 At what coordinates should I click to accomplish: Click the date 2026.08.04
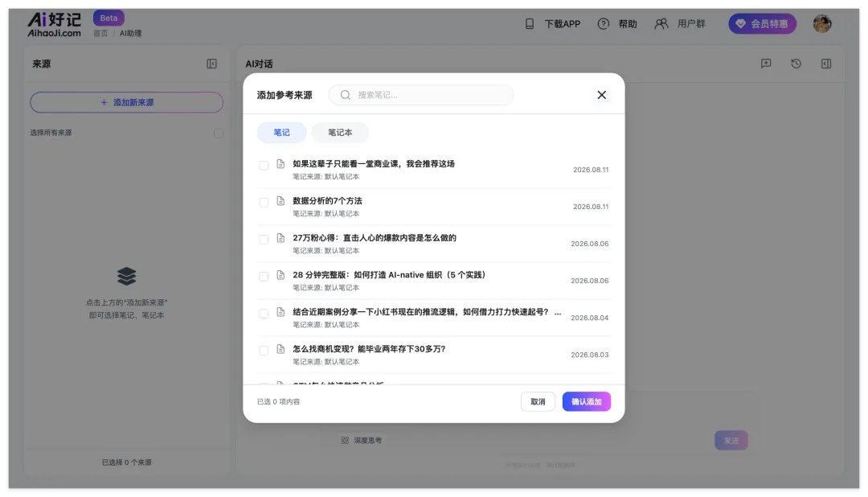tap(590, 318)
